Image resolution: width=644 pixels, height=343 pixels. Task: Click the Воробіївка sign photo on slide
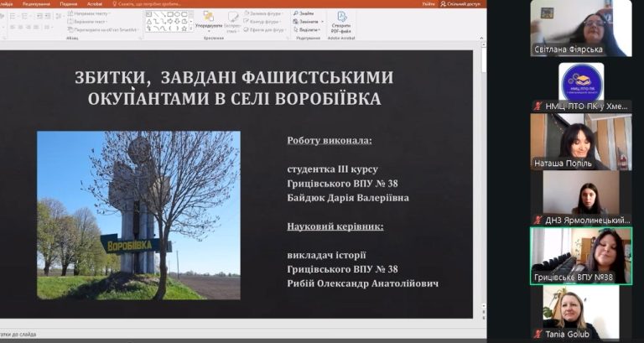[x=138, y=215]
